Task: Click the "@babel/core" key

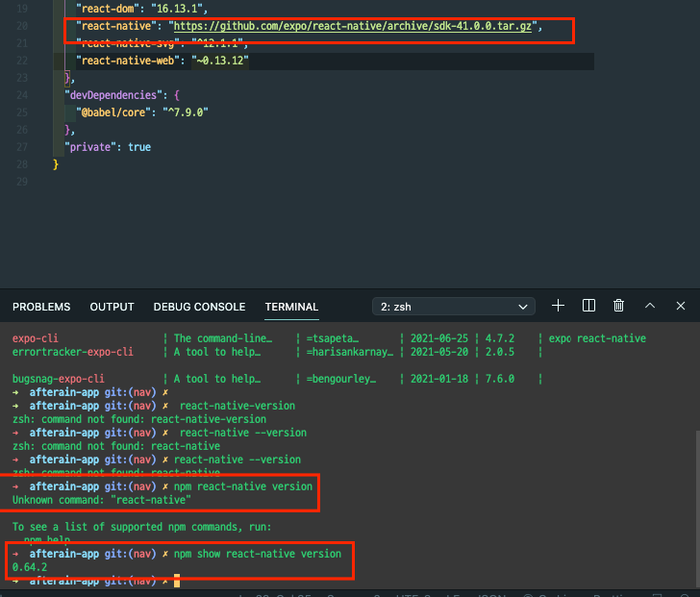Action: point(113,112)
